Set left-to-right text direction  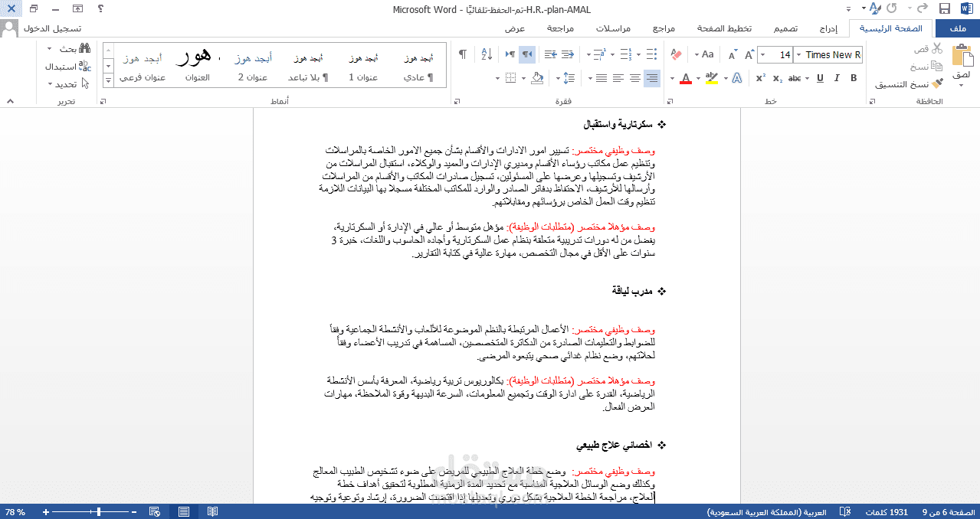tap(510, 54)
